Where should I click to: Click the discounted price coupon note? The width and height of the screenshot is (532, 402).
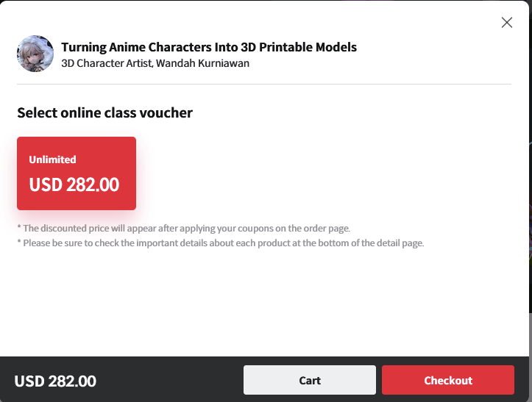184,228
